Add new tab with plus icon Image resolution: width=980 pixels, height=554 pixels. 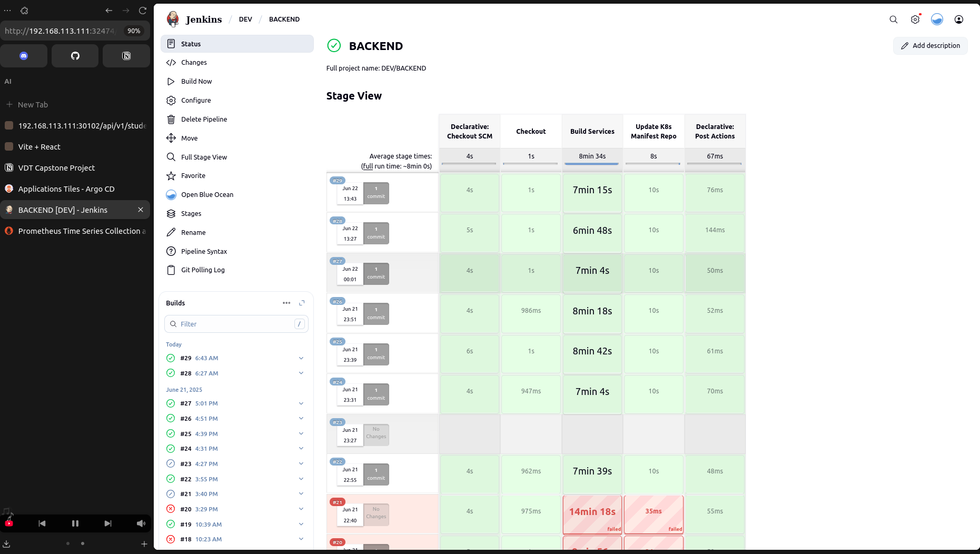tap(144, 543)
